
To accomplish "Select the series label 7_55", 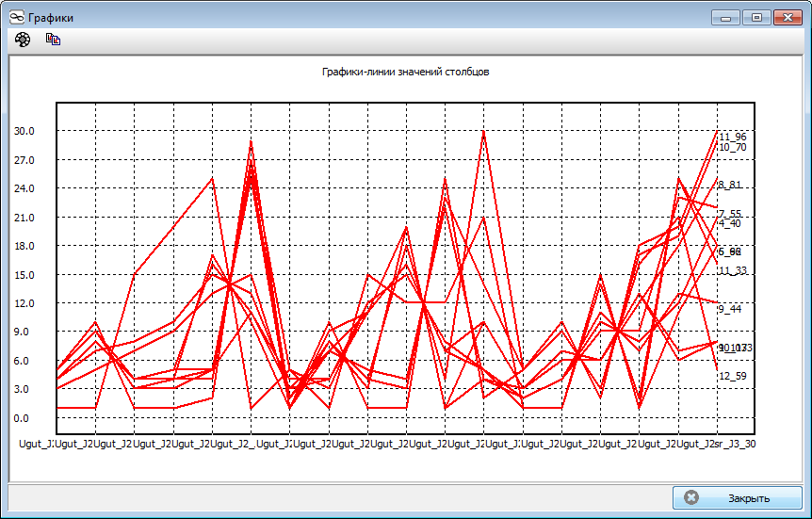I will pos(730,214).
